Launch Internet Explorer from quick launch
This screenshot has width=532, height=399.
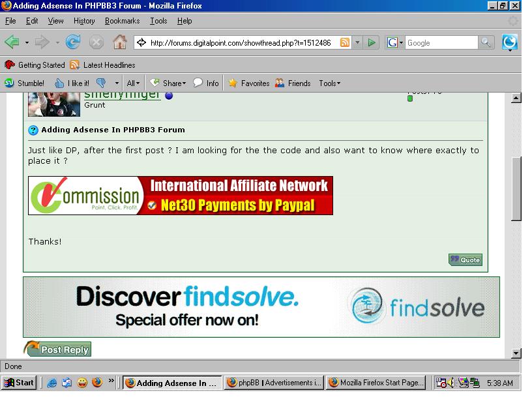click(52, 383)
